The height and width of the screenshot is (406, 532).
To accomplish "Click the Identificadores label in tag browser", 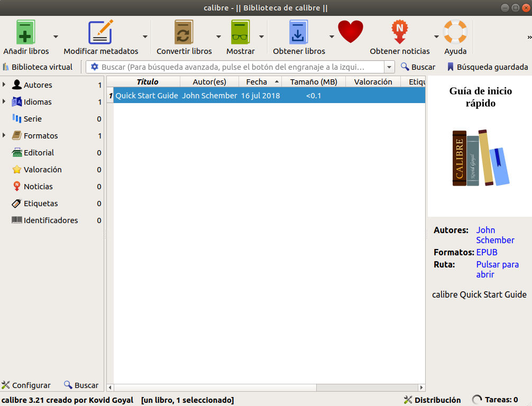I will [x=51, y=220].
